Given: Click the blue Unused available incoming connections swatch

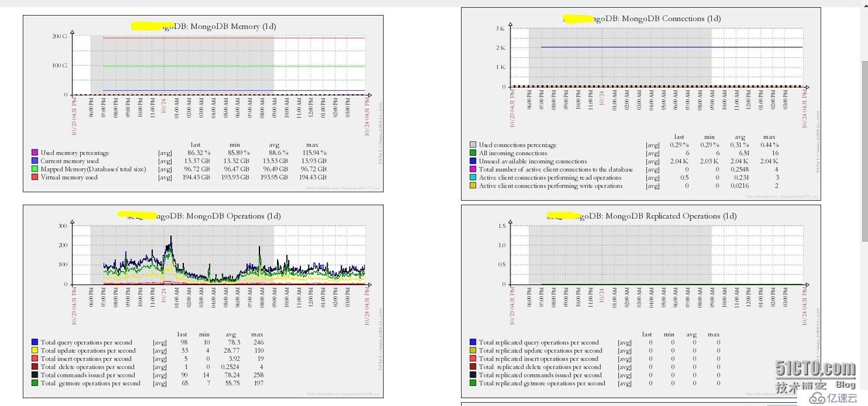Looking at the screenshot, I should 473,161.
